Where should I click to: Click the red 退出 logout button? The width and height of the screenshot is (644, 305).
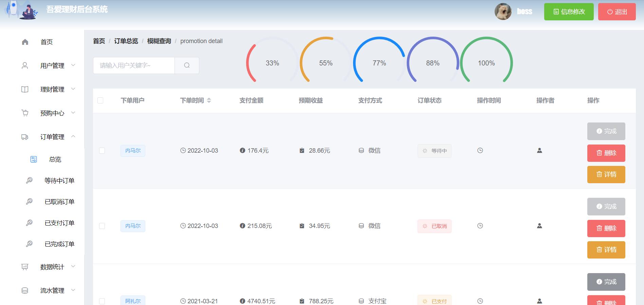tap(617, 12)
